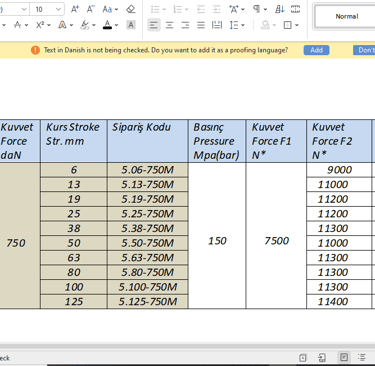Click the dashed rectangle icon beside Sort

295,9
